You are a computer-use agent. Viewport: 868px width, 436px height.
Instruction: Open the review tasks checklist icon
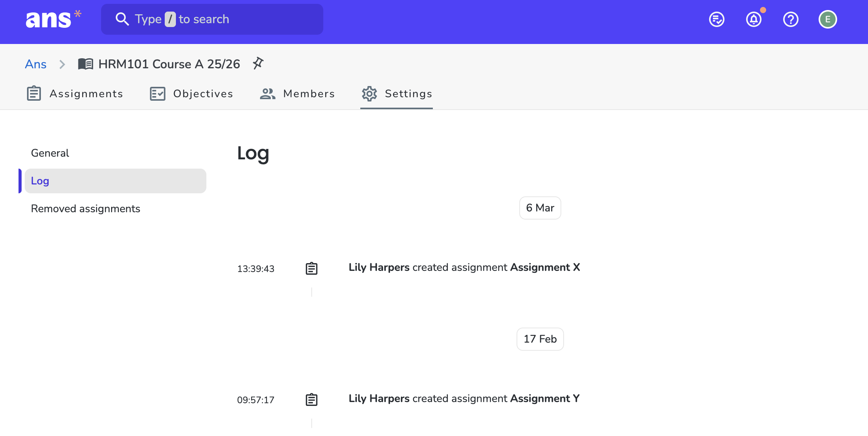[x=717, y=19]
